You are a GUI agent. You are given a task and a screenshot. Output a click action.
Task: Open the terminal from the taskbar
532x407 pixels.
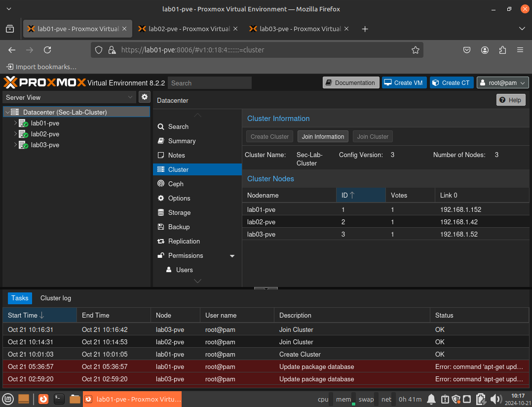(x=59, y=399)
